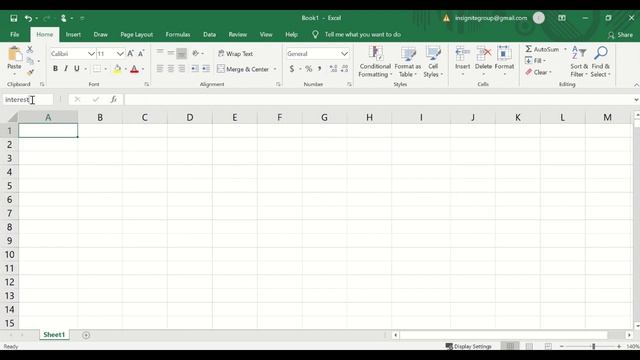Image resolution: width=640 pixels, height=360 pixels.
Task: Switch to Page Break Preview in status bar
Action: click(548, 346)
